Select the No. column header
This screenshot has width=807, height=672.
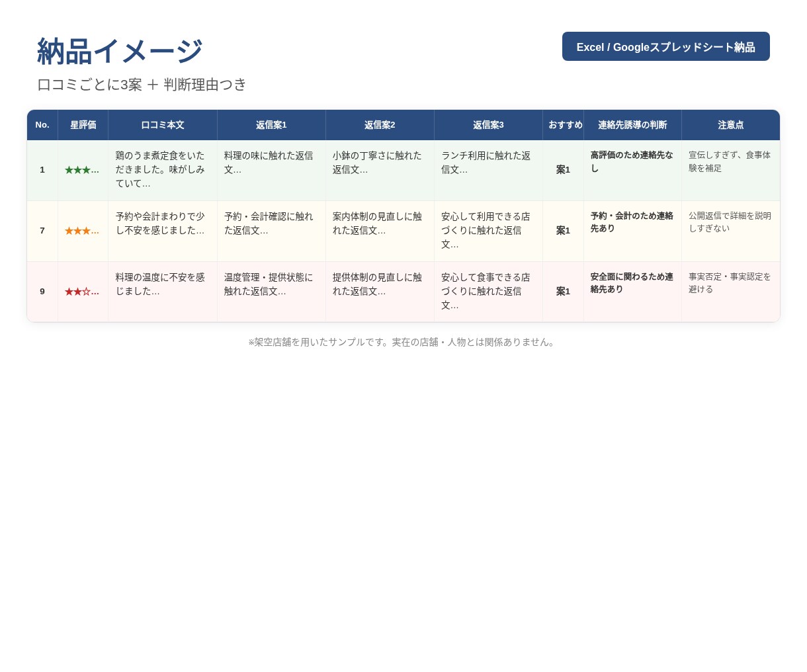[42, 125]
